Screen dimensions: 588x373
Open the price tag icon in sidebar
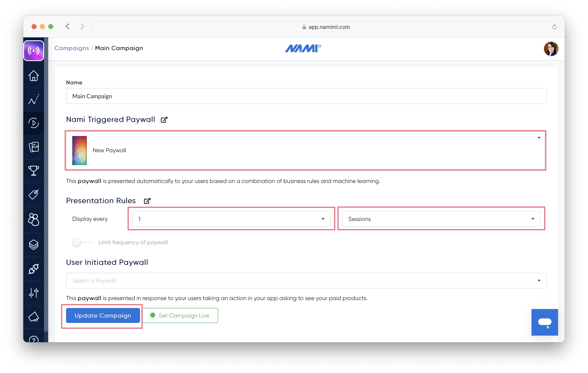[34, 195]
